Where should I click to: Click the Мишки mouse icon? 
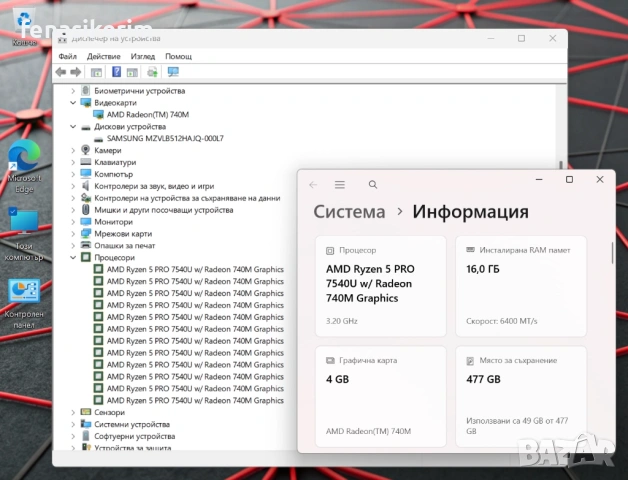pyautogui.click(x=86, y=210)
